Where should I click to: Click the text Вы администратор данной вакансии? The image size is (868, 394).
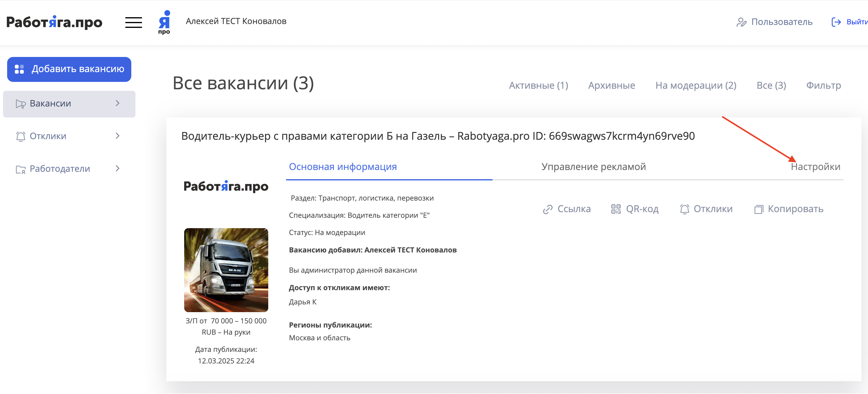pos(353,270)
